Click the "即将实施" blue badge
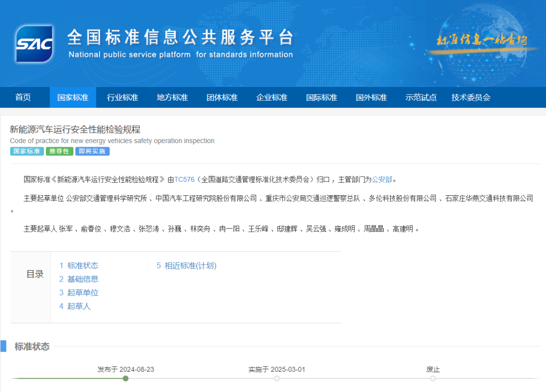This screenshot has width=546, height=392. pos(92,151)
